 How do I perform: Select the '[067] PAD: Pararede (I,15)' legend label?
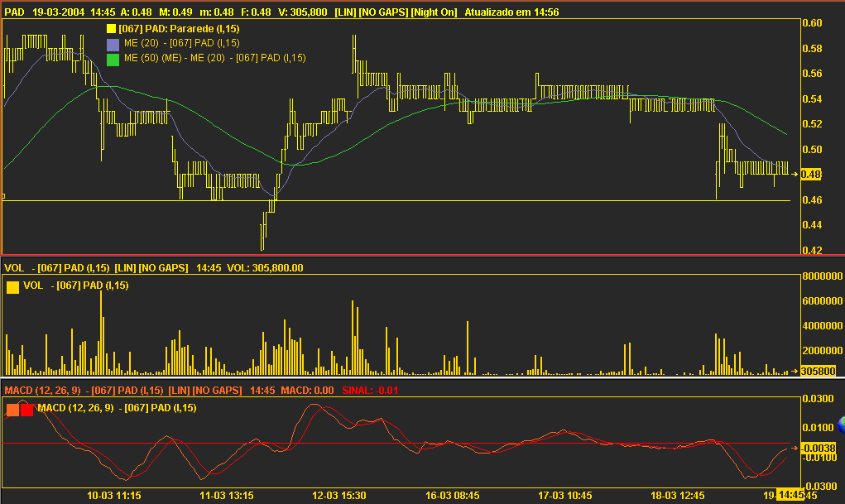(x=179, y=29)
